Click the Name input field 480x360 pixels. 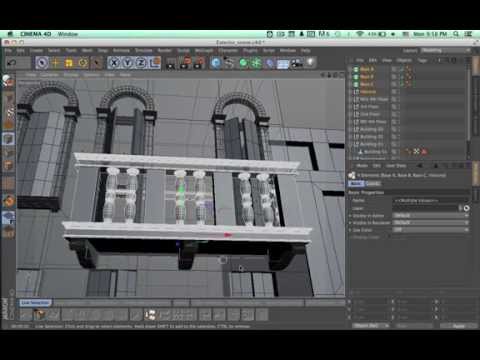431,201
